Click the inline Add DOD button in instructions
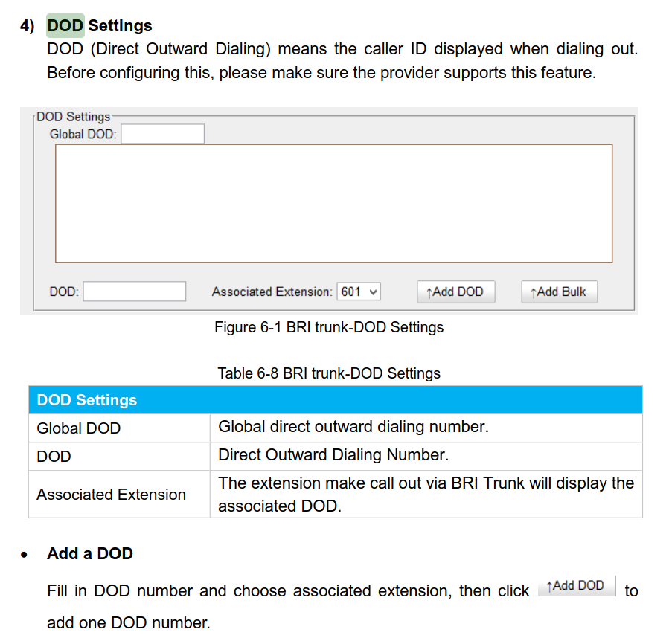 coord(576,586)
